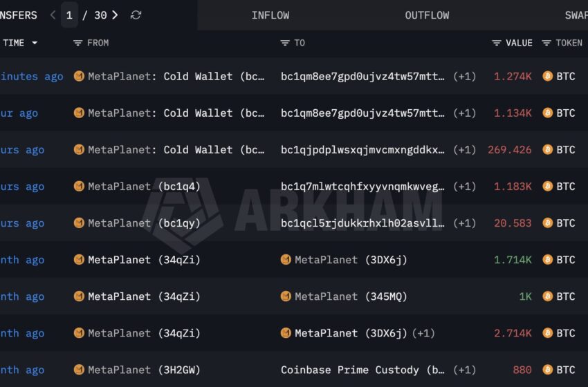588x387 pixels.
Task: Click MetaPlanet icon beside (bc1q4)
Action: (x=79, y=186)
